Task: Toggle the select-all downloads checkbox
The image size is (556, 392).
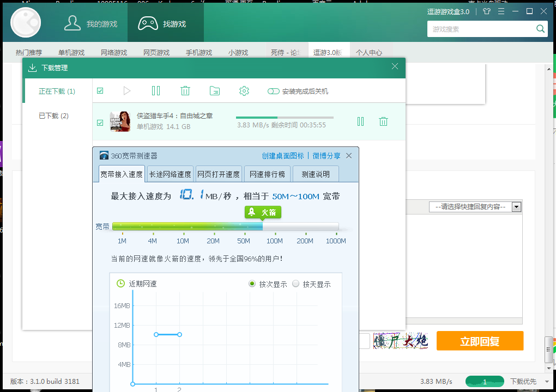Action: [100, 91]
